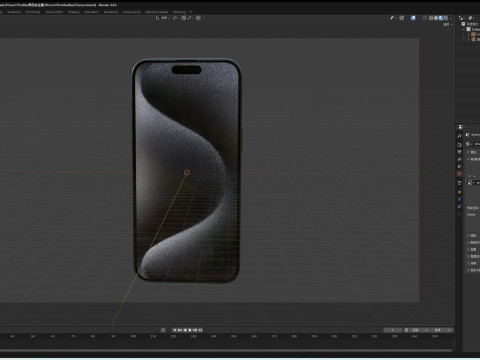Open the viewport shading options dropdown

(451, 18)
